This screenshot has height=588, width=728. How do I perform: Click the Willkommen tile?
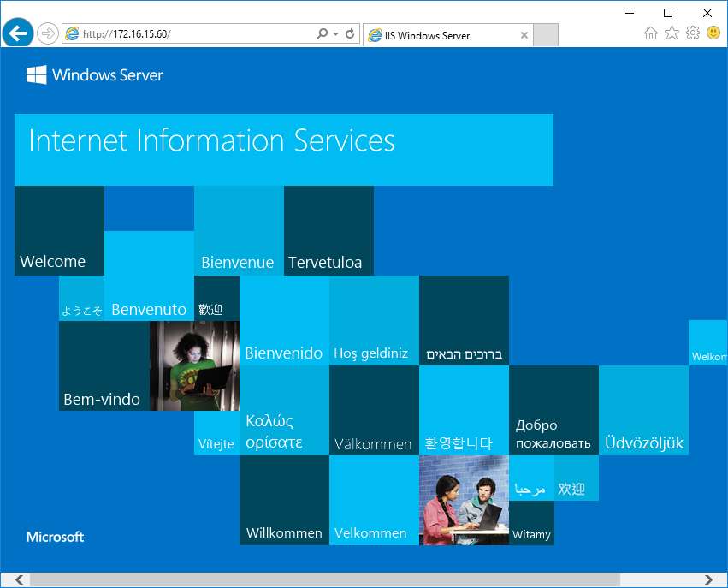tap(284, 500)
